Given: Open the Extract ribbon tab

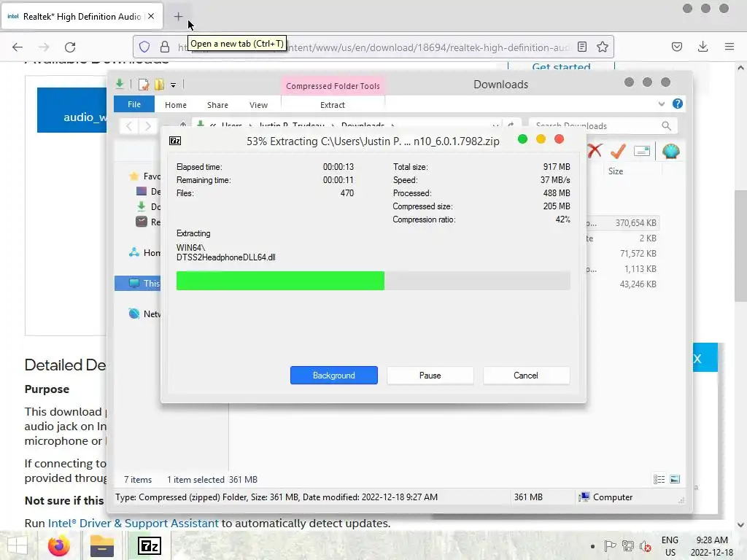Looking at the screenshot, I should click(333, 105).
